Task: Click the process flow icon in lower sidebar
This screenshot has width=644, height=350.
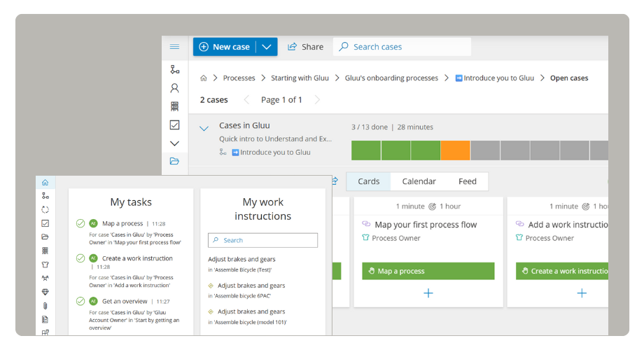Action: 45,196
